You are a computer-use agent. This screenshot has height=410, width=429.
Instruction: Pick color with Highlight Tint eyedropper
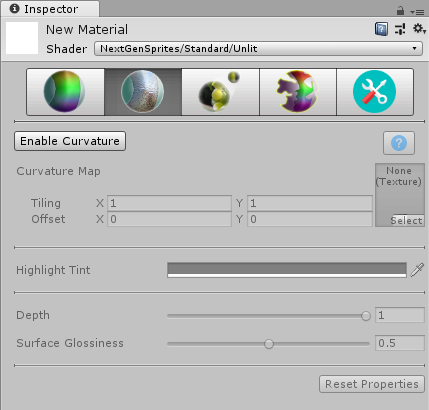coord(417,270)
